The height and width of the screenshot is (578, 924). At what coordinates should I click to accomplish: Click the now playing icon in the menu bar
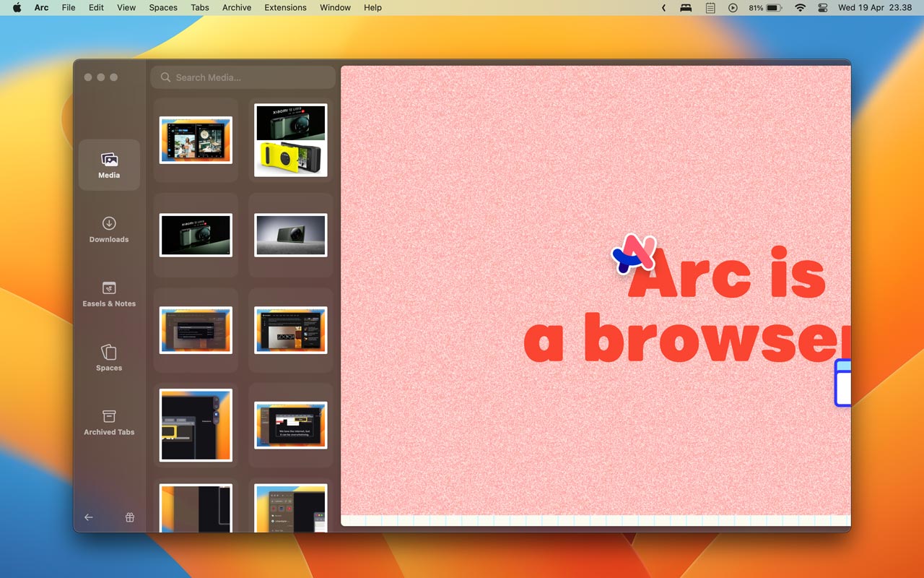click(733, 8)
